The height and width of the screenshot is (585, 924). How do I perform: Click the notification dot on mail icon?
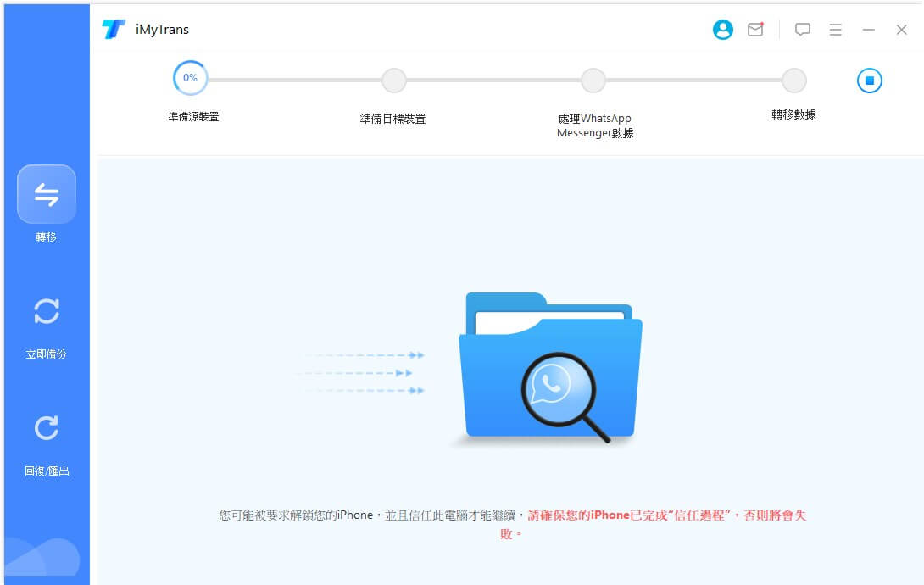[x=762, y=23]
